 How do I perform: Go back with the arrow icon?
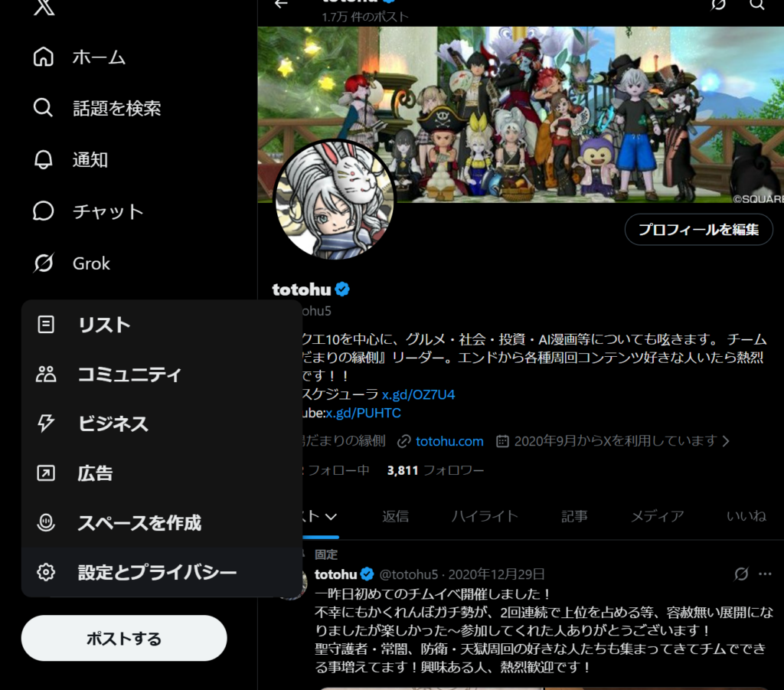282,4
